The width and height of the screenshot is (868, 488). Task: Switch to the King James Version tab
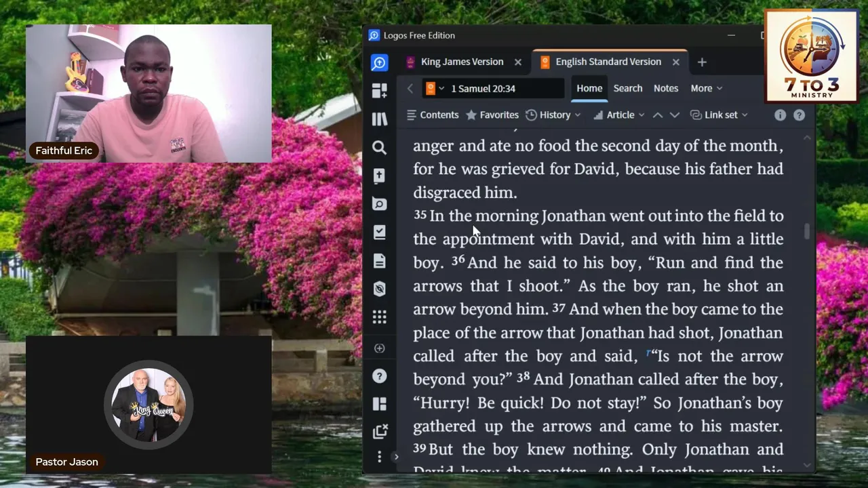coord(462,62)
